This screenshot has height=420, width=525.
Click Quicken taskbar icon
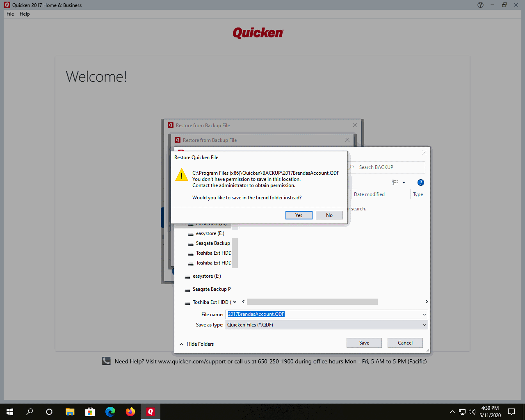click(151, 412)
